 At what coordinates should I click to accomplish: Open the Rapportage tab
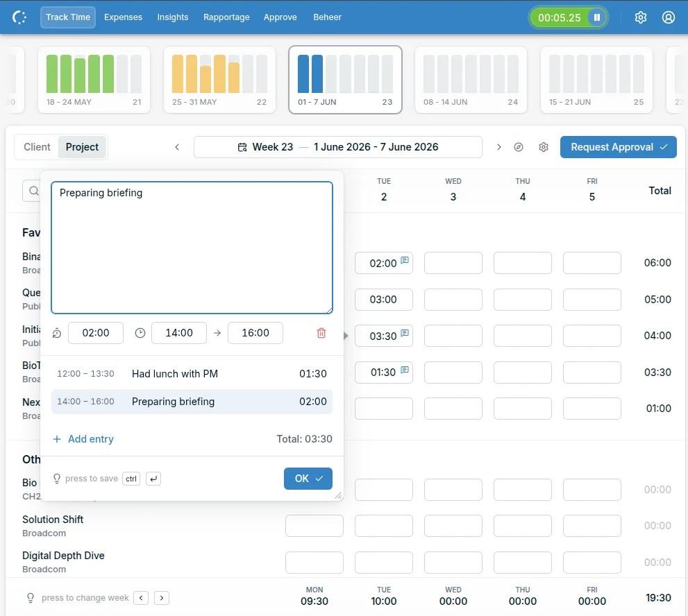[x=226, y=17]
